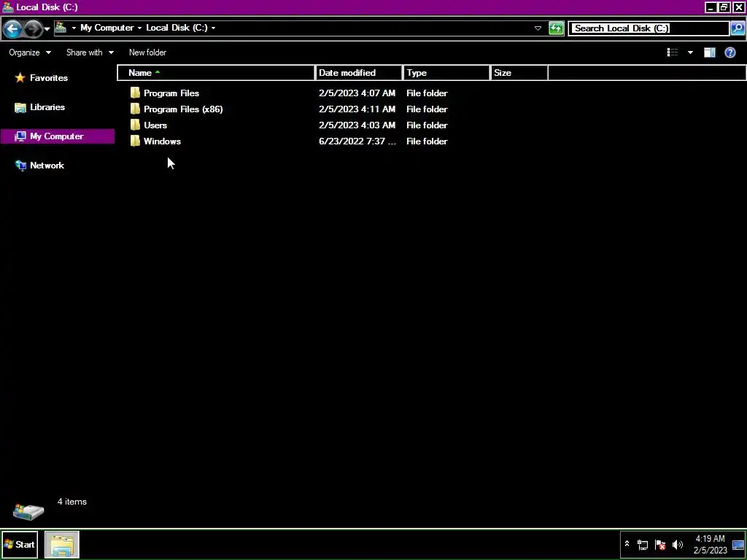Expand the arrow before My Computer in address bar
Image resolution: width=747 pixels, height=560 pixels.
74,28
